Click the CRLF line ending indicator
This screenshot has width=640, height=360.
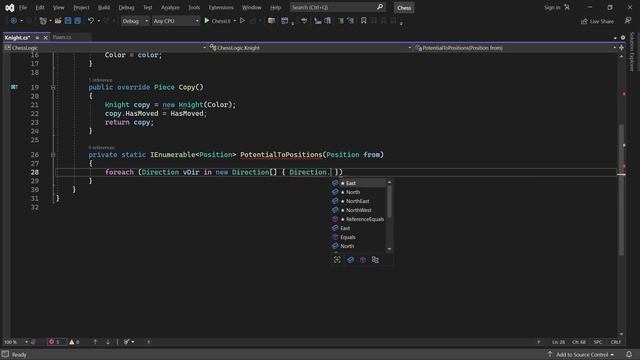[x=616, y=342]
